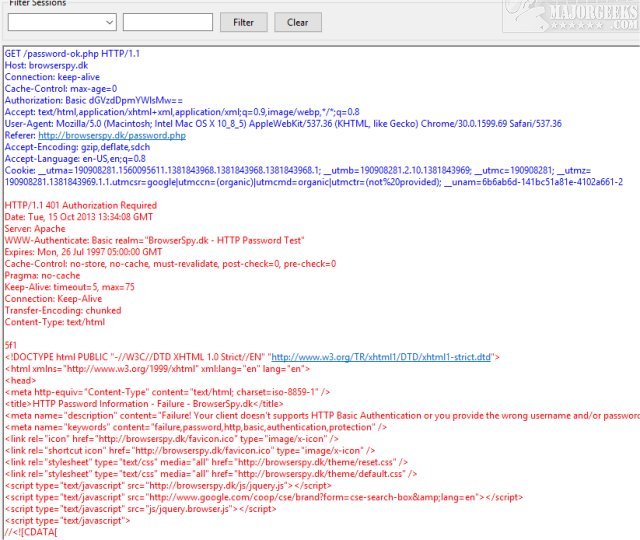Select the Pragma: no-cache line
The height and width of the screenshot is (540, 640).
click(x=42, y=276)
